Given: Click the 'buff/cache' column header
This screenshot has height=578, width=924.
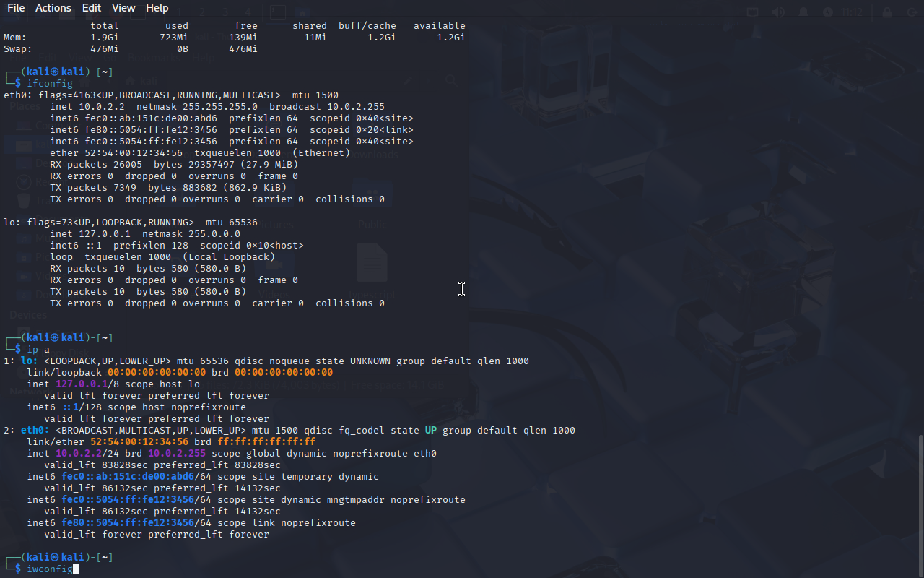Looking at the screenshot, I should coord(367,26).
